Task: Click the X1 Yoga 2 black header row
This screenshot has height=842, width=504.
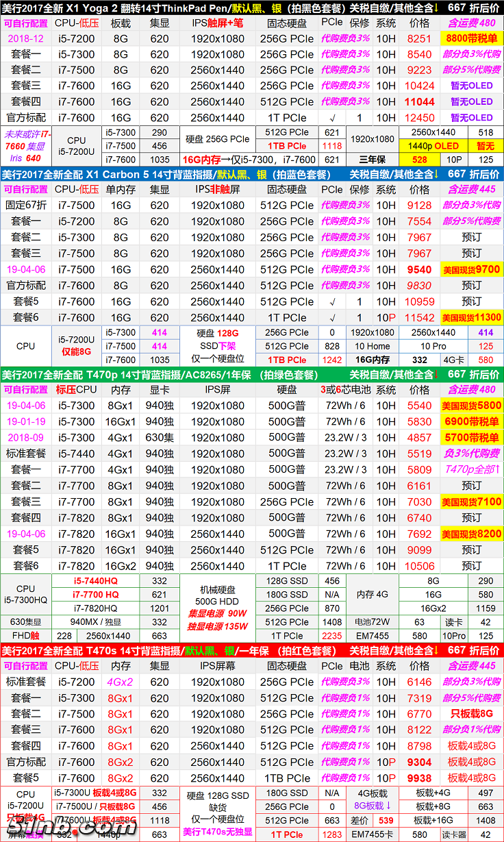Action: click(x=251, y=8)
